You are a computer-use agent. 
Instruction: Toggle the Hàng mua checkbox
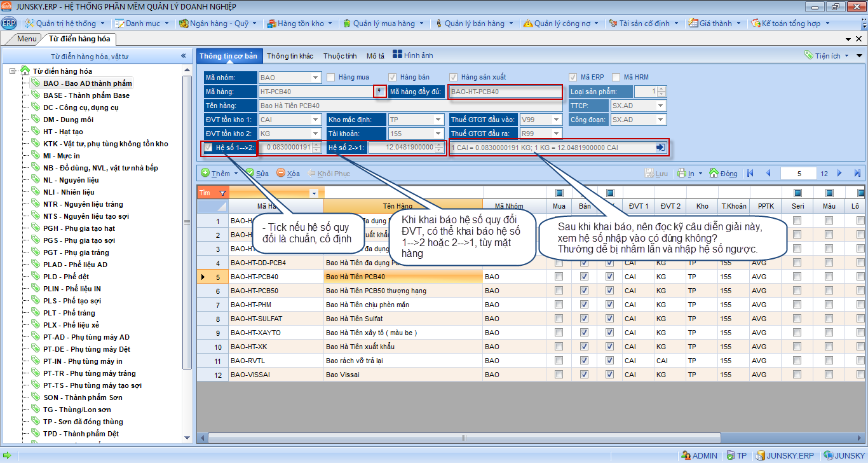(x=331, y=78)
